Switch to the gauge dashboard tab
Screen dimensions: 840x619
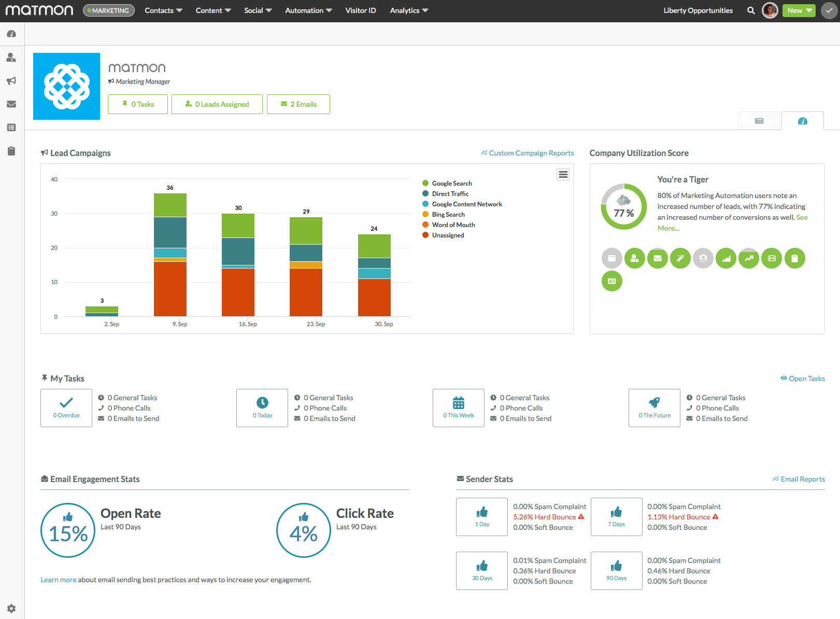(803, 121)
